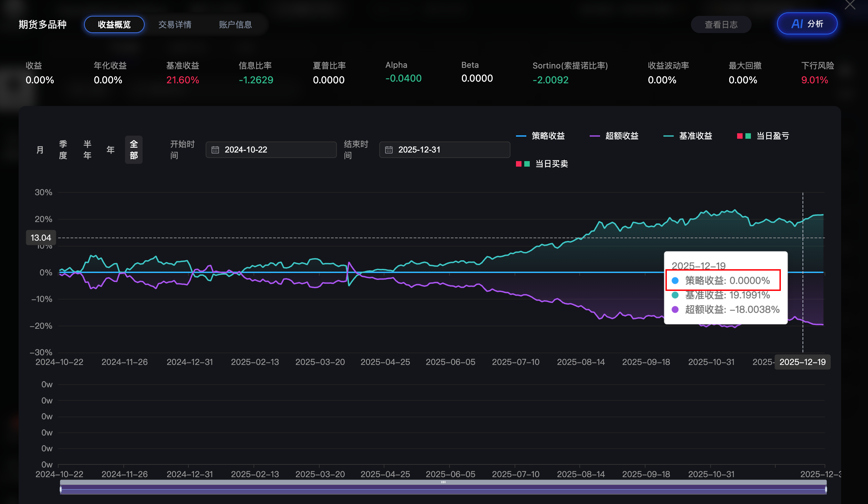
Task: Click the 基准收益 value 21.60%
Action: [x=183, y=80]
